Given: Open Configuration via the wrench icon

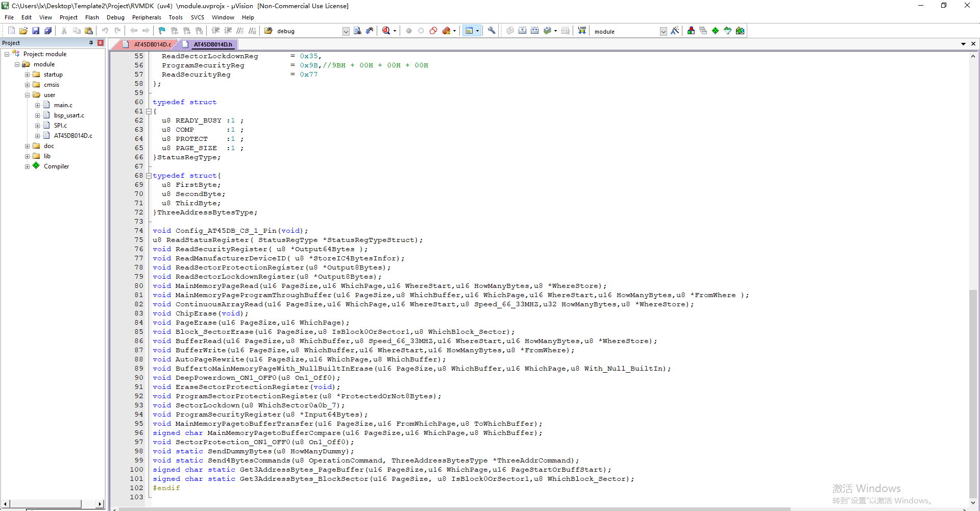Looking at the screenshot, I should 492,31.
